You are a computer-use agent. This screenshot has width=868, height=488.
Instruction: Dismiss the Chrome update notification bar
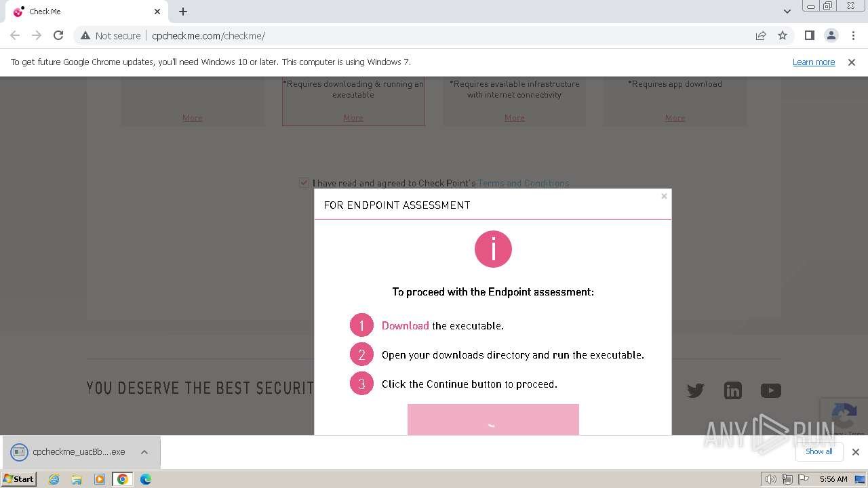click(852, 62)
